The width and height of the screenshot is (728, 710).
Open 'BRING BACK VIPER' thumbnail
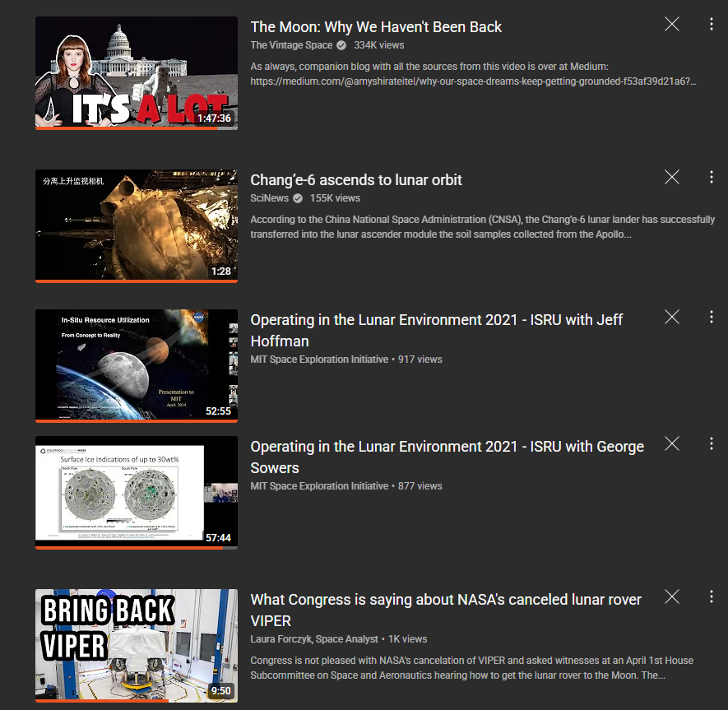tap(137, 646)
